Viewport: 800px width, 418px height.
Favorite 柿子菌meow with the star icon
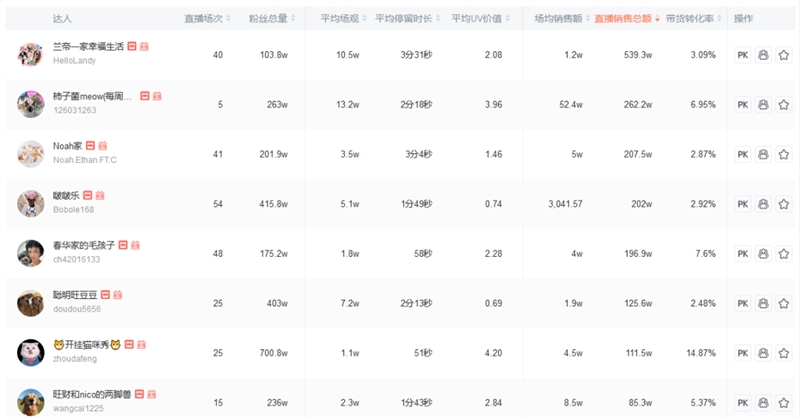pyautogui.click(x=783, y=104)
